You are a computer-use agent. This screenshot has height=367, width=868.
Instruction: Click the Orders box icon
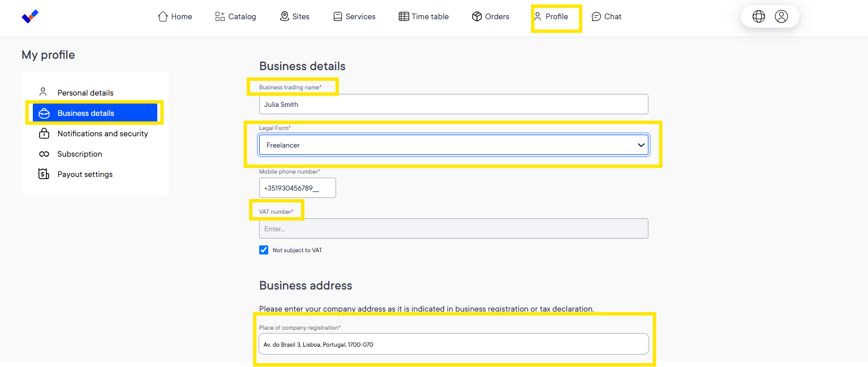click(477, 16)
